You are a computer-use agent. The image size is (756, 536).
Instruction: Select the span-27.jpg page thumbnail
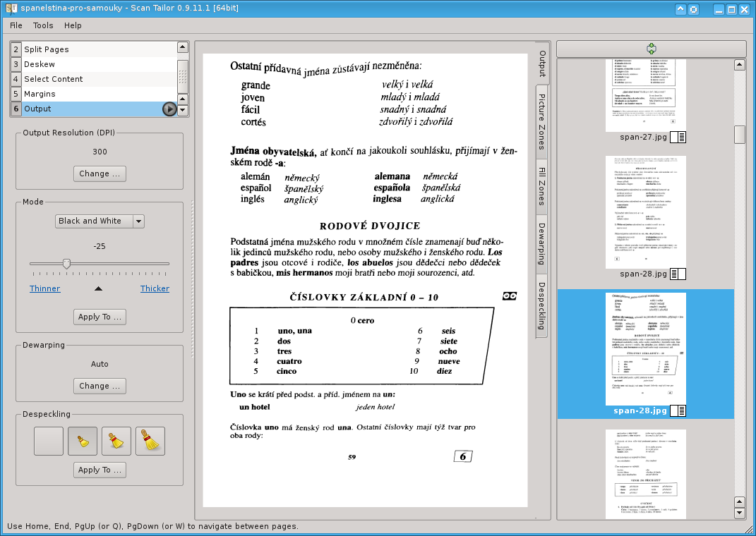coord(646,95)
